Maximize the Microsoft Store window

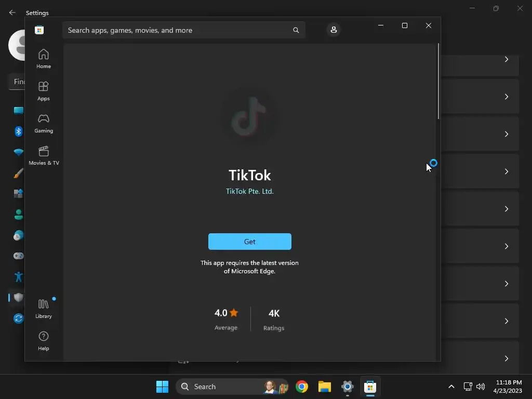(404, 25)
